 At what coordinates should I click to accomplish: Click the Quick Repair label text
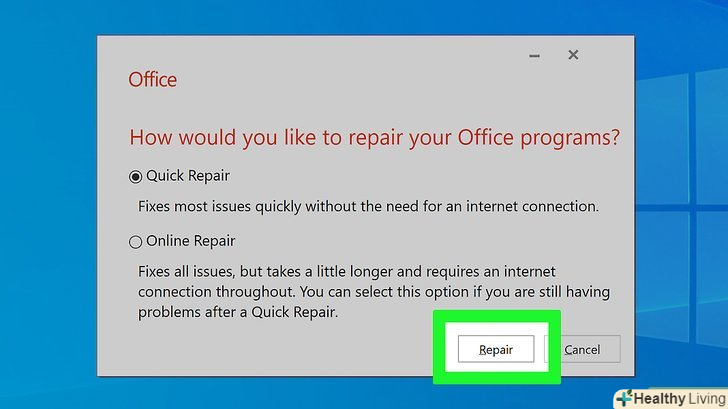point(188,176)
